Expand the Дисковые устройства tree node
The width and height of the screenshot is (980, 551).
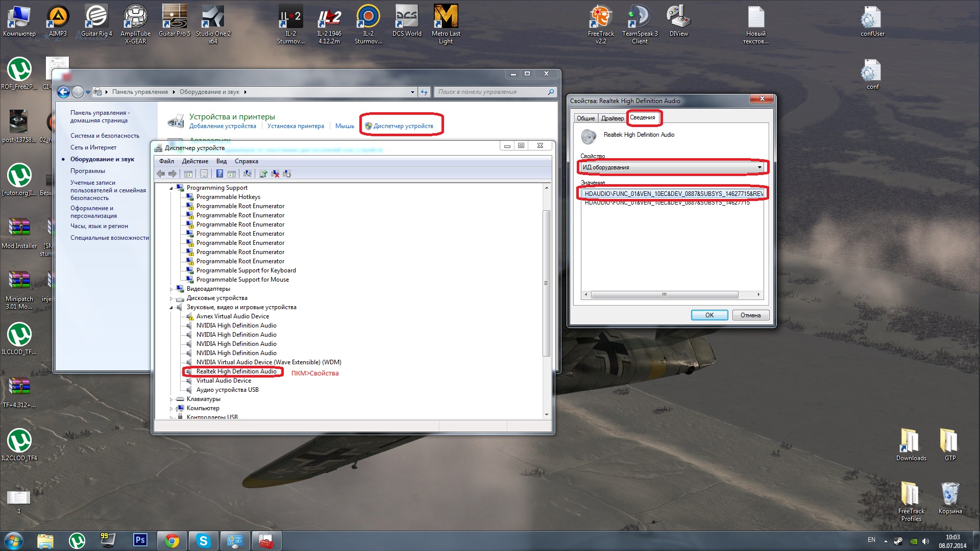click(171, 298)
